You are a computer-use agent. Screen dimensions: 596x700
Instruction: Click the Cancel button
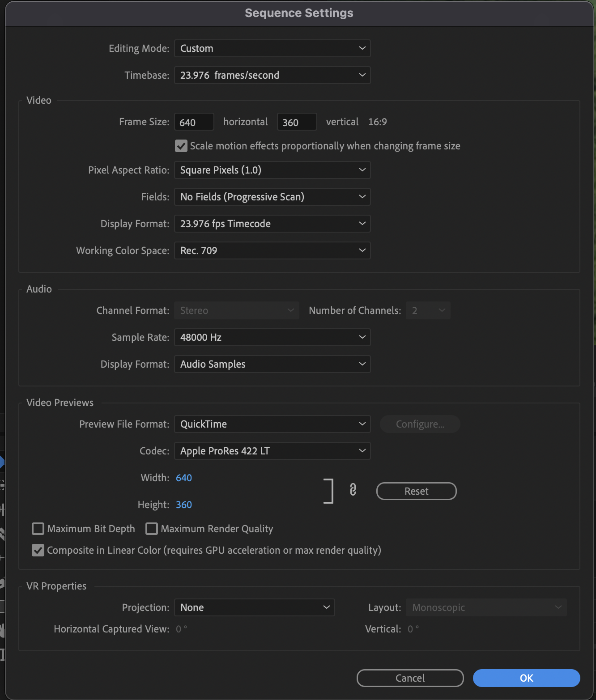pyautogui.click(x=410, y=678)
